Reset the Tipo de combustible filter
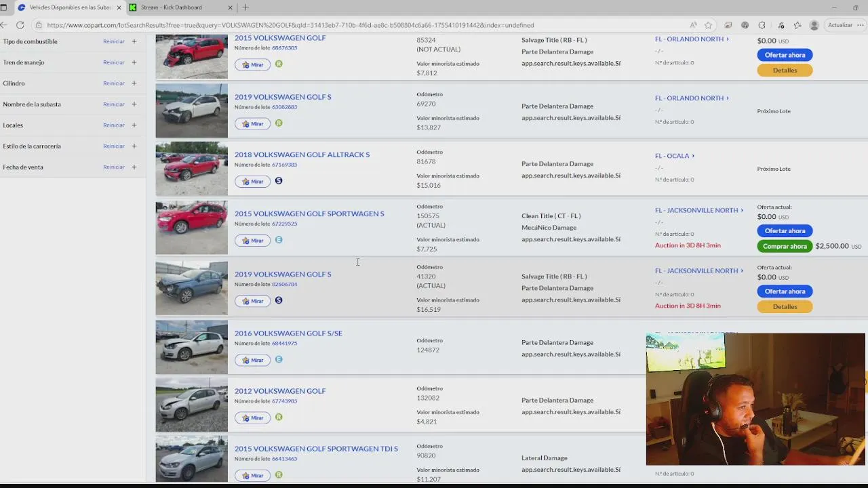 (114, 41)
